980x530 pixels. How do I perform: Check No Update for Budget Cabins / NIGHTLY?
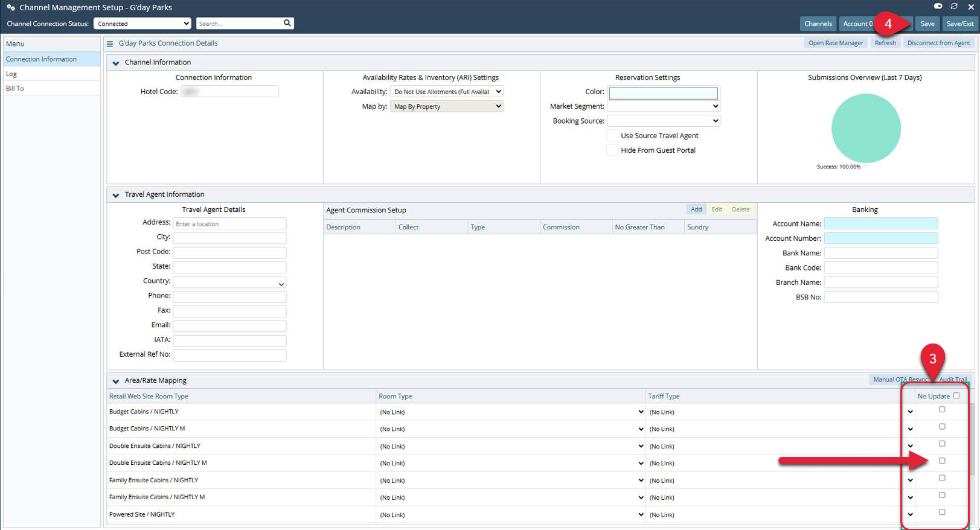[942, 410]
